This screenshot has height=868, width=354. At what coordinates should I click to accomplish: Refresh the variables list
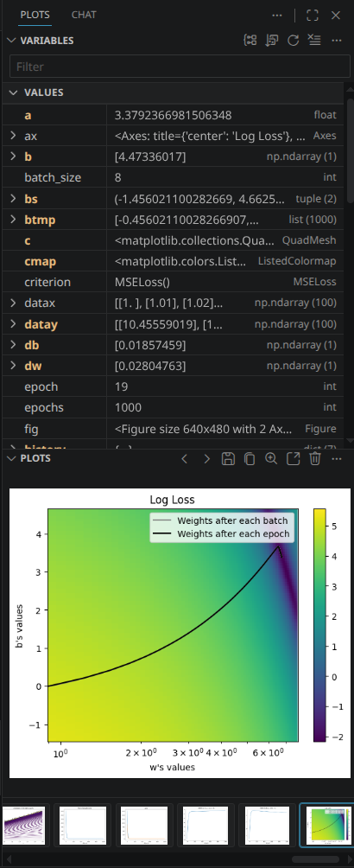pos(294,41)
